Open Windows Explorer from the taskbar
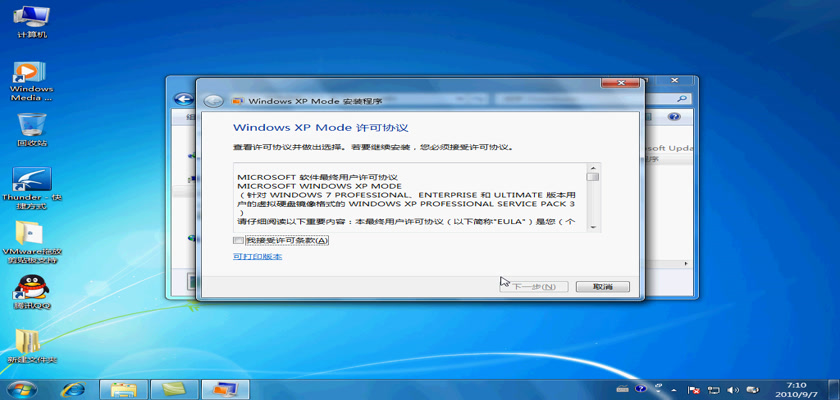The image size is (840, 400). point(123,388)
